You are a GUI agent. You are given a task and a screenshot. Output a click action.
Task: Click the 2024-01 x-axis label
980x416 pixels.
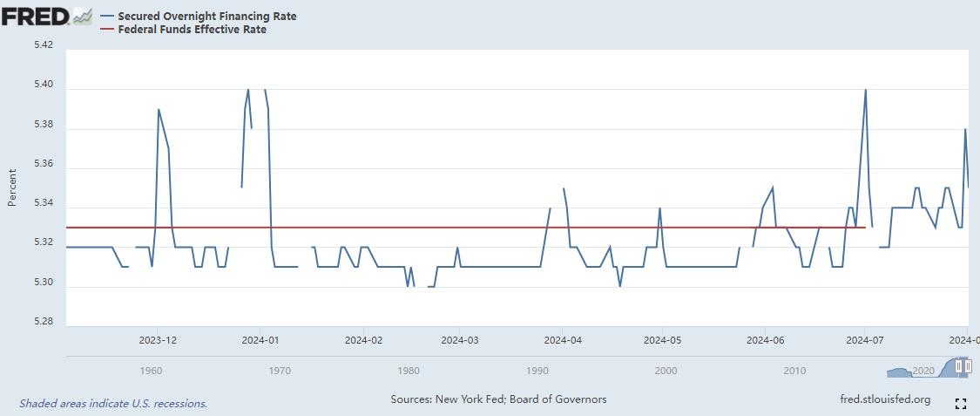(x=260, y=340)
